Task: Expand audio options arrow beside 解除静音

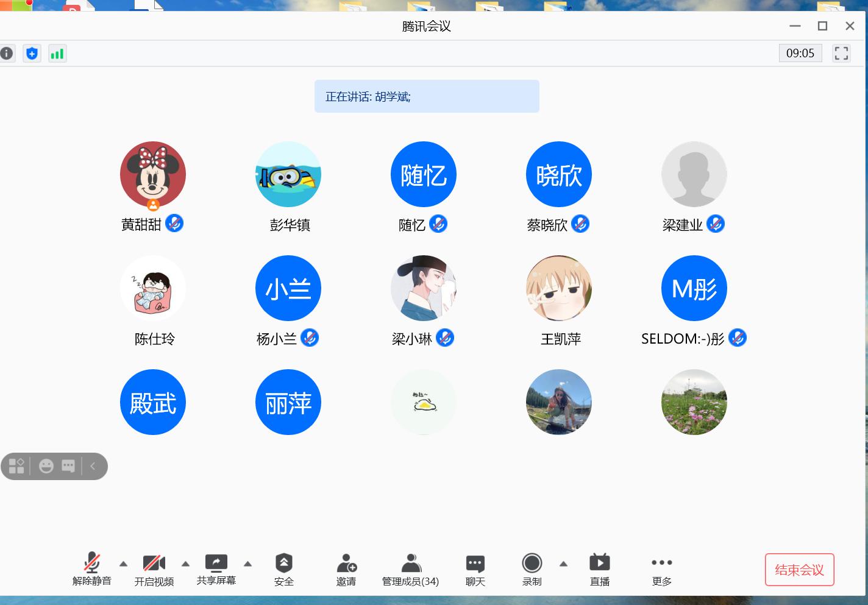Action: click(124, 564)
